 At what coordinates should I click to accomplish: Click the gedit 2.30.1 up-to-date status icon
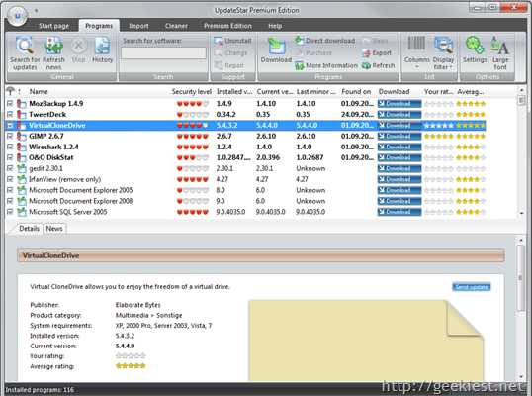coord(22,168)
